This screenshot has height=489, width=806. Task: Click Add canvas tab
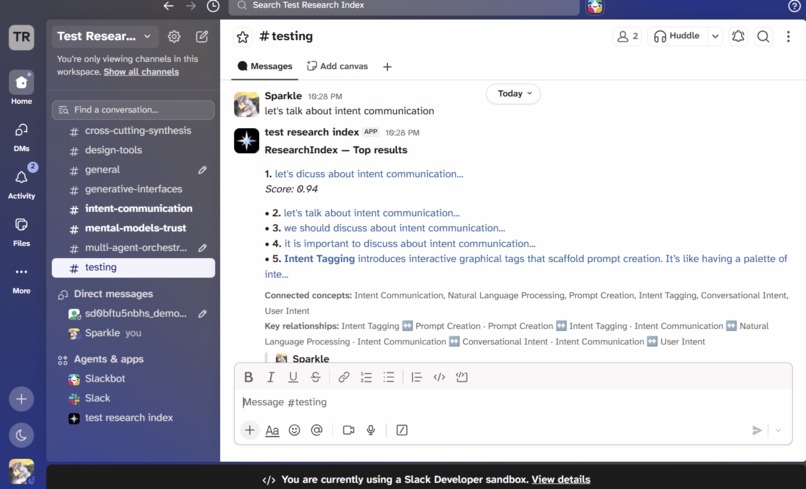(337, 66)
